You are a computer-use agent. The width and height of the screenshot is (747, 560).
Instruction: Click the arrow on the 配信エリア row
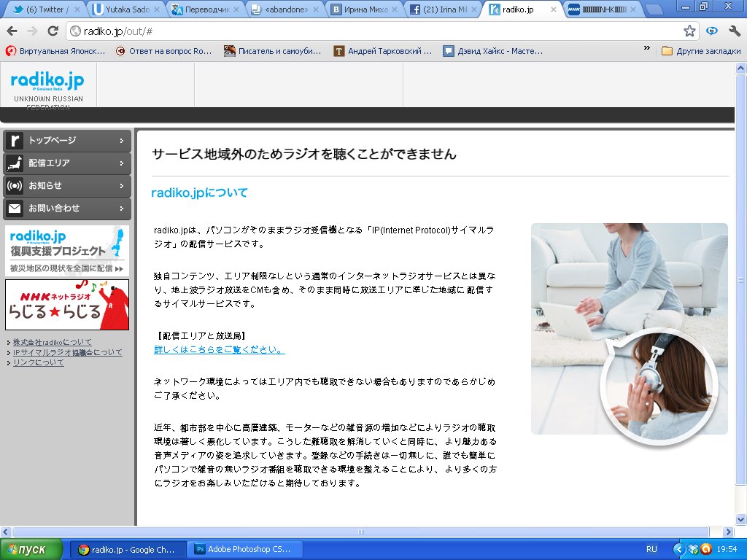[x=122, y=163]
